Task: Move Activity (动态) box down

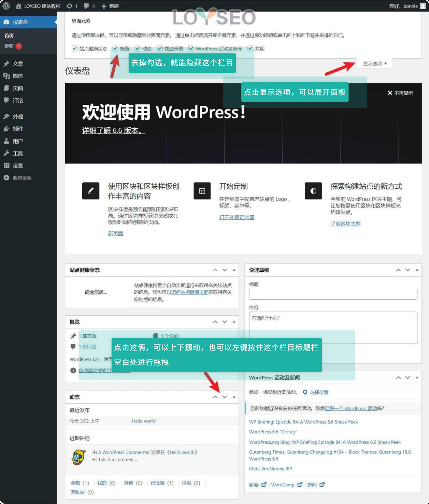Action: coord(225,397)
